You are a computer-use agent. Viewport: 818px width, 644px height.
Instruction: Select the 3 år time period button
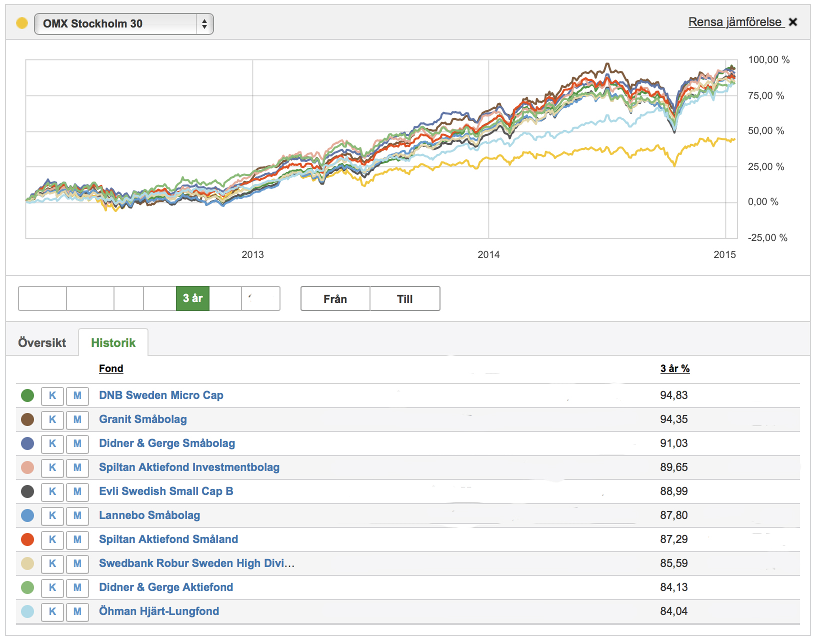192,298
